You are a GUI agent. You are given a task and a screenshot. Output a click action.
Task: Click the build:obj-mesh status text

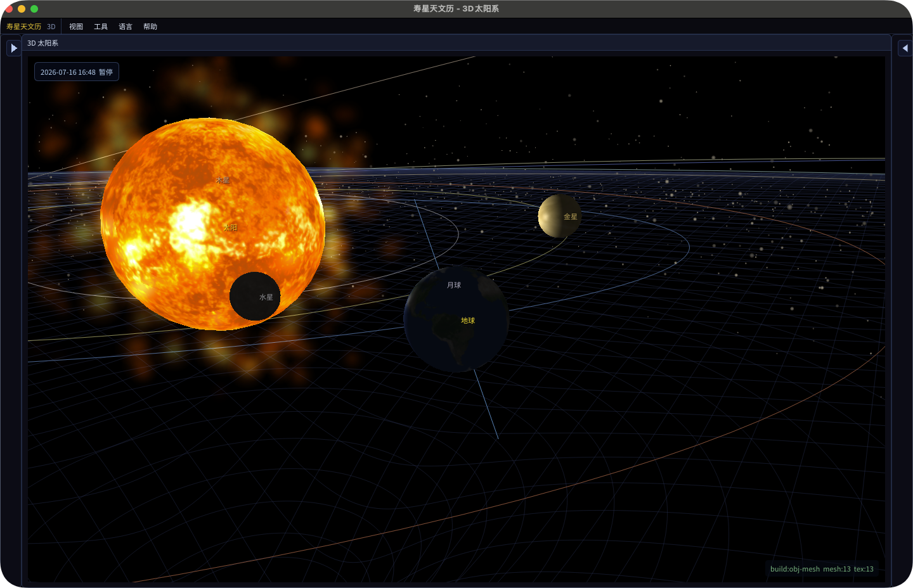(822, 569)
